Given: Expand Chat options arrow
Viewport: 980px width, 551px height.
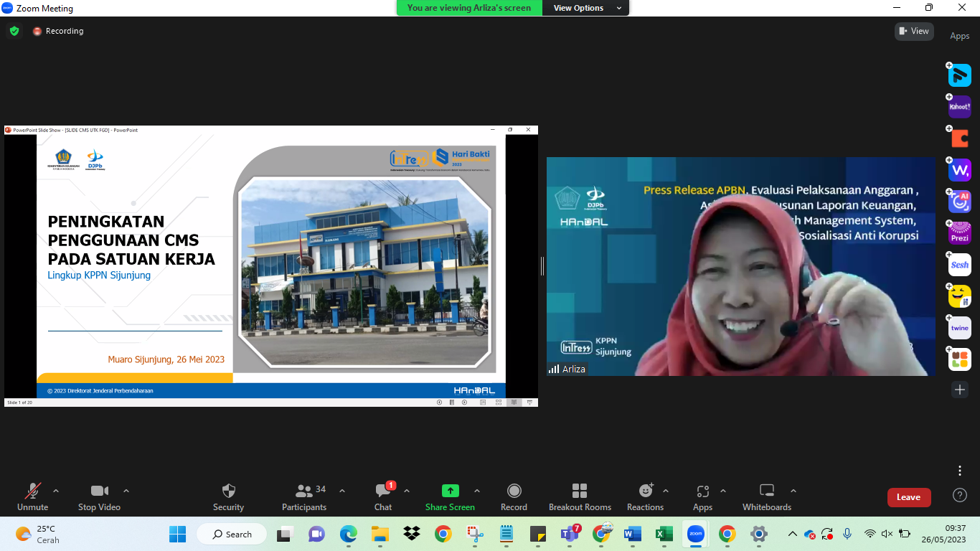Looking at the screenshot, I should [x=407, y=491].
